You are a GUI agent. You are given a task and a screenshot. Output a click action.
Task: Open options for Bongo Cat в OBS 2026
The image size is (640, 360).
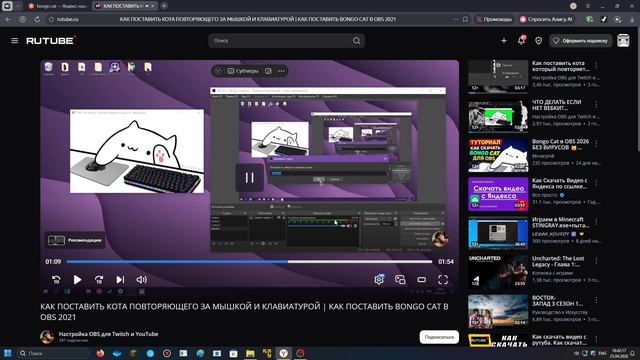tap(596, 144)
